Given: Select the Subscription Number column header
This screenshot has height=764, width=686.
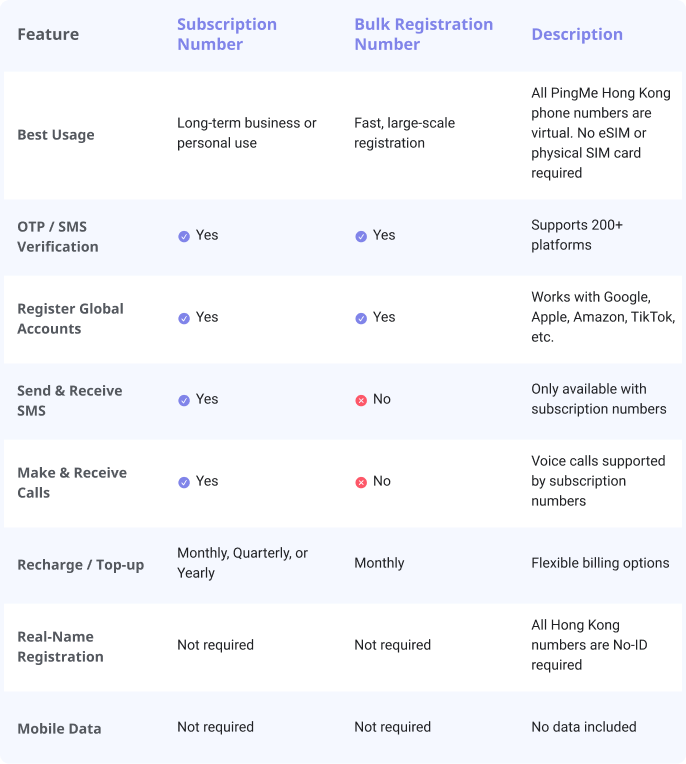Looking at the screenshot, I should pos(227,34).
